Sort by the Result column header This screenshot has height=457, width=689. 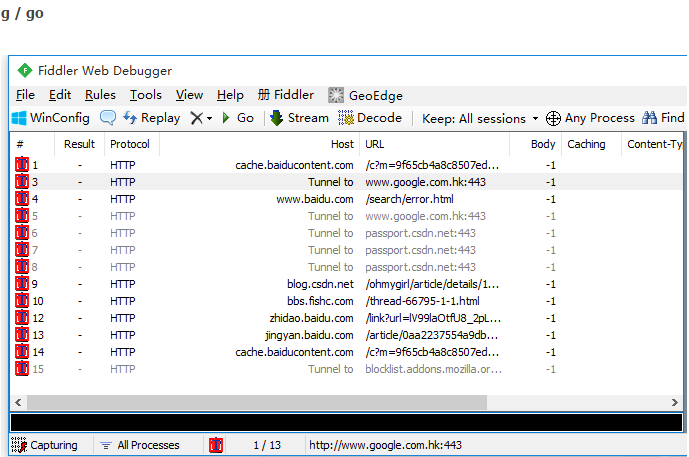[x=79, y=144]
